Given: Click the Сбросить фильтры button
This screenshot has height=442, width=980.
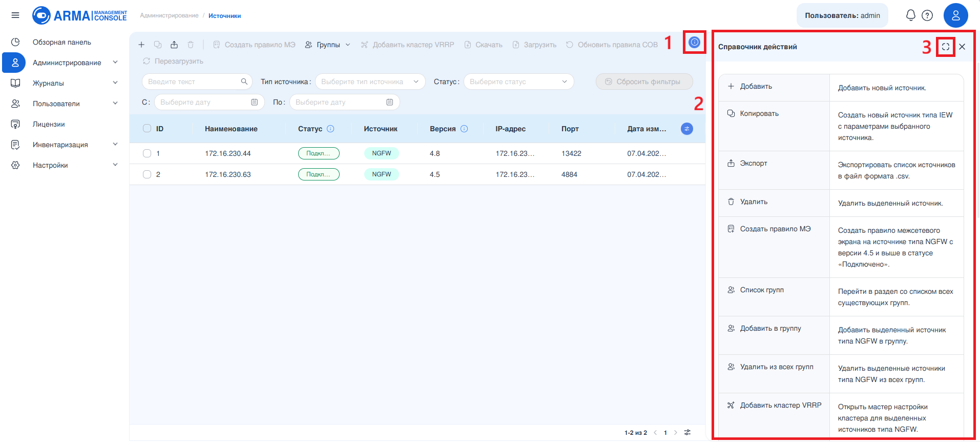Looking at the screenshot, I should [x=644, y=82].
